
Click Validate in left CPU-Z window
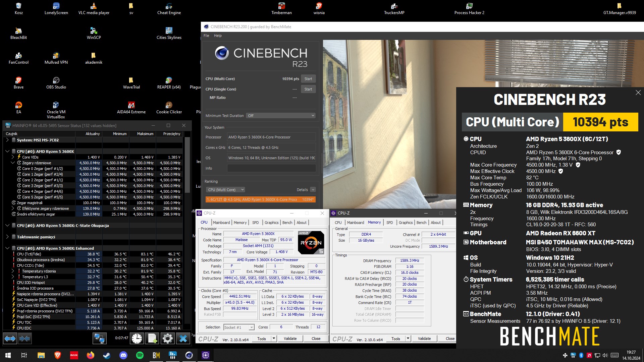click(290, 339)
